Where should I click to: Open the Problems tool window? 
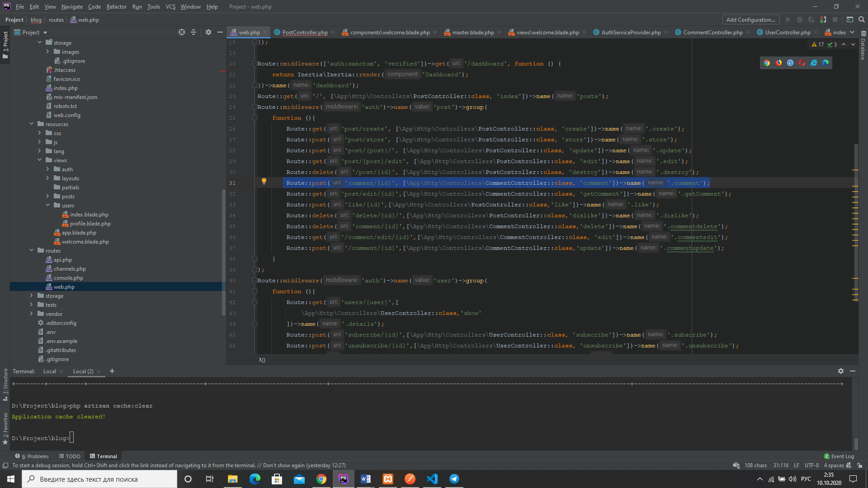32,456
